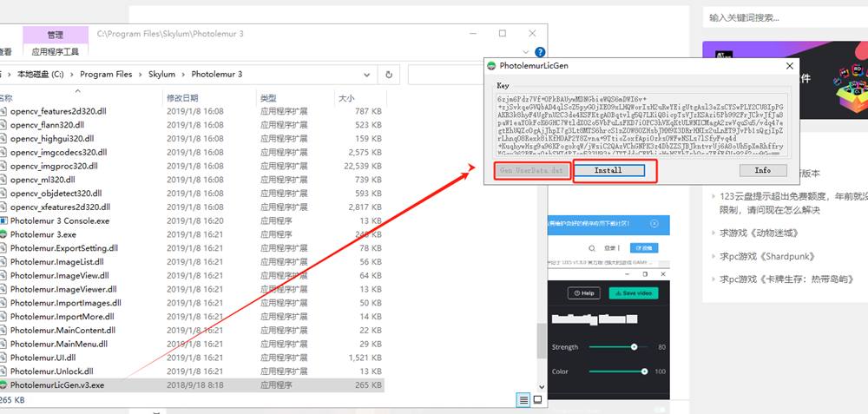Sort files by the 修改日期 column header

point(182,98)
